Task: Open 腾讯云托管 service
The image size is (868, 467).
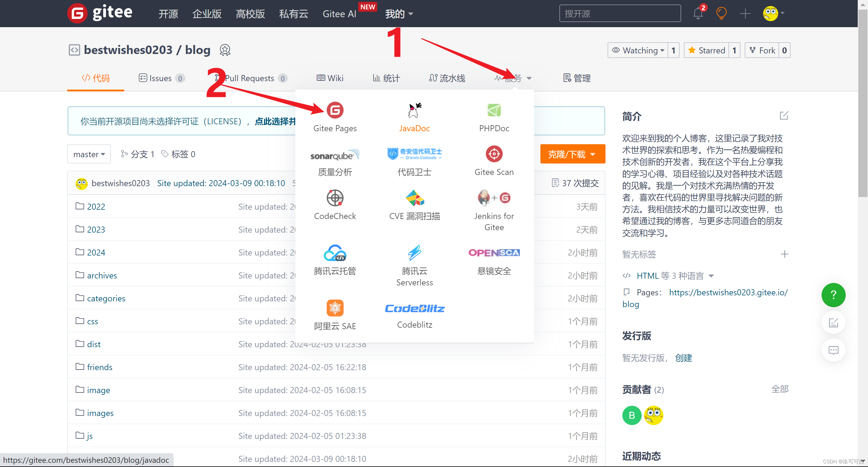Action: pos(335,260)
